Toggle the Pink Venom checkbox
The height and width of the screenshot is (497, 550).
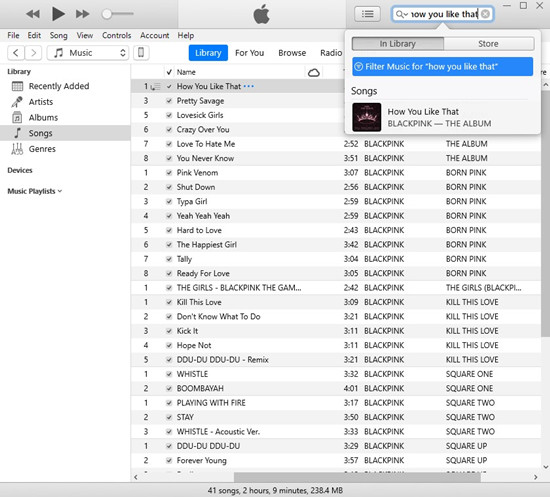click(169, 173)
